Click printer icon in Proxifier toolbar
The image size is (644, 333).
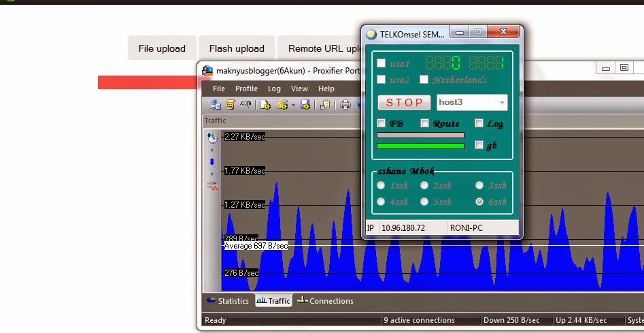[x=345, y=105]
